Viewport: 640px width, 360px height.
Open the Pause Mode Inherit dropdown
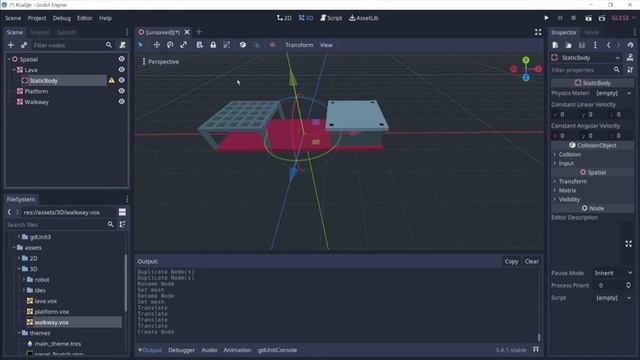click(x=613, y=273)
